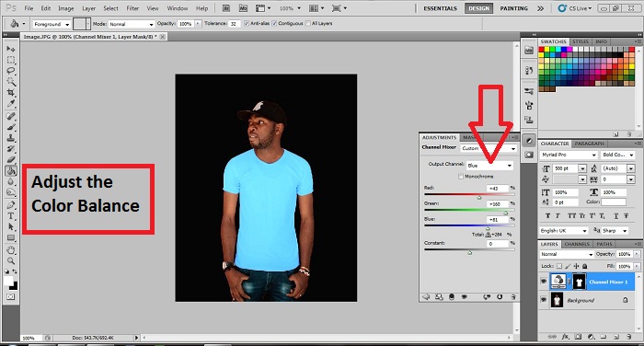The width and height of the screenshot is (644, 346).
Task: Click the Tolerance input field
Action: [234, 24]
